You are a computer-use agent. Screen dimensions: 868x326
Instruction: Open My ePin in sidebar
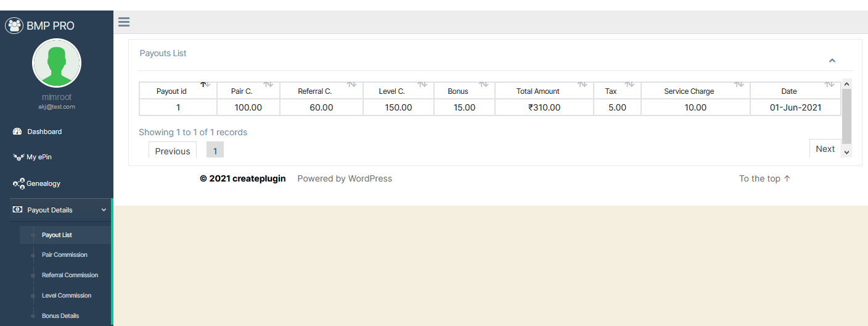coord(39,157)
